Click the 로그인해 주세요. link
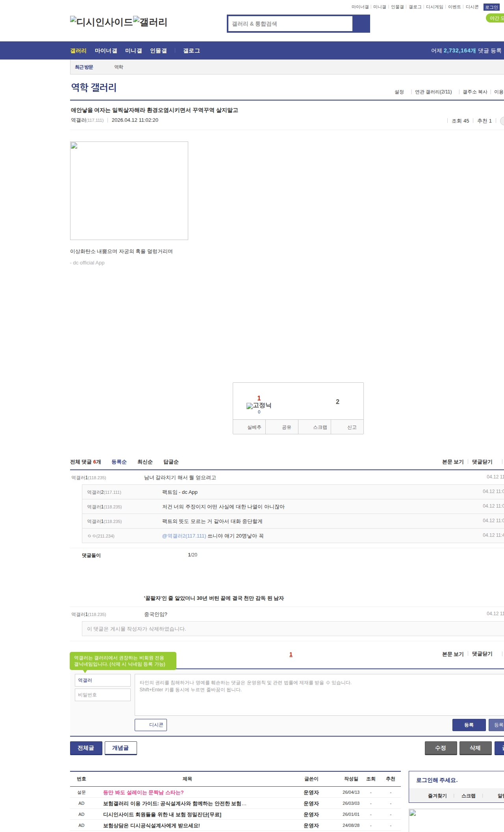 pyautogui.click(x=437, y=780)
